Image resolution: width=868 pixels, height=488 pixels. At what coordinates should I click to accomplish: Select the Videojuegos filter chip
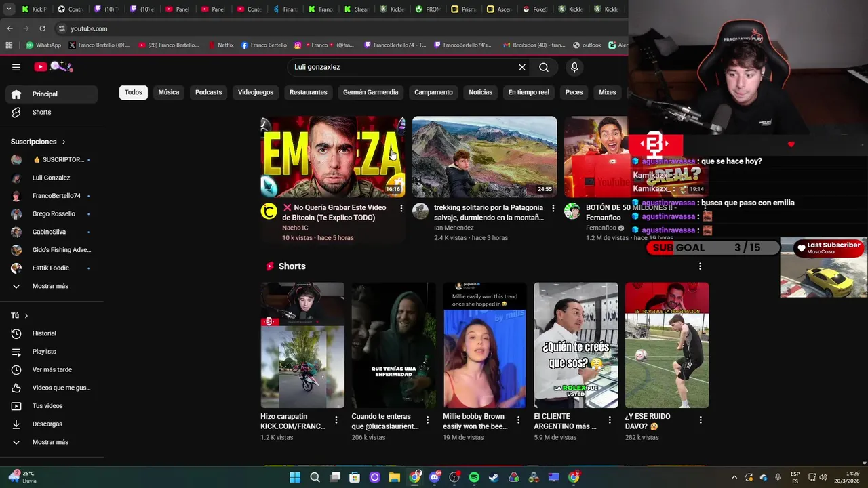tap(256, 92)
